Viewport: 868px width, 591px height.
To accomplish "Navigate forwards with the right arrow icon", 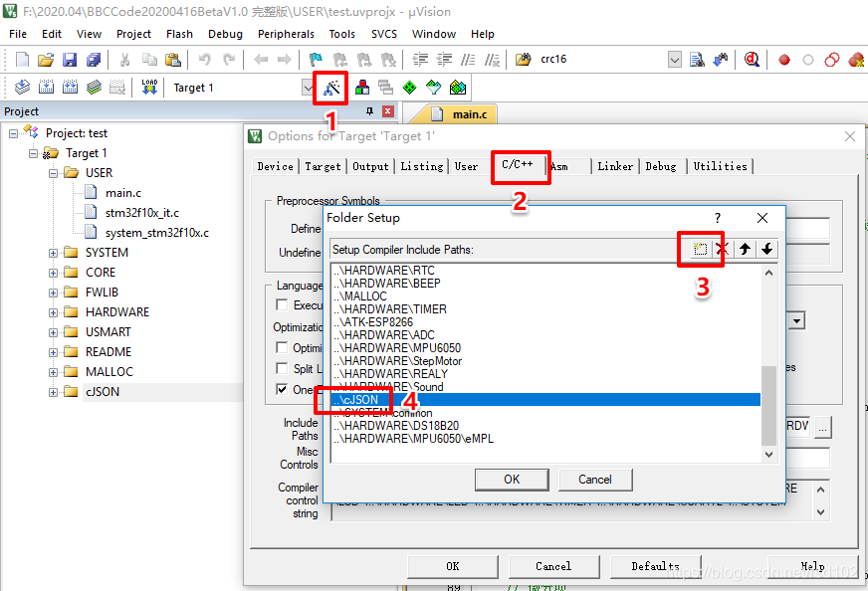I will tap(284, 60).
